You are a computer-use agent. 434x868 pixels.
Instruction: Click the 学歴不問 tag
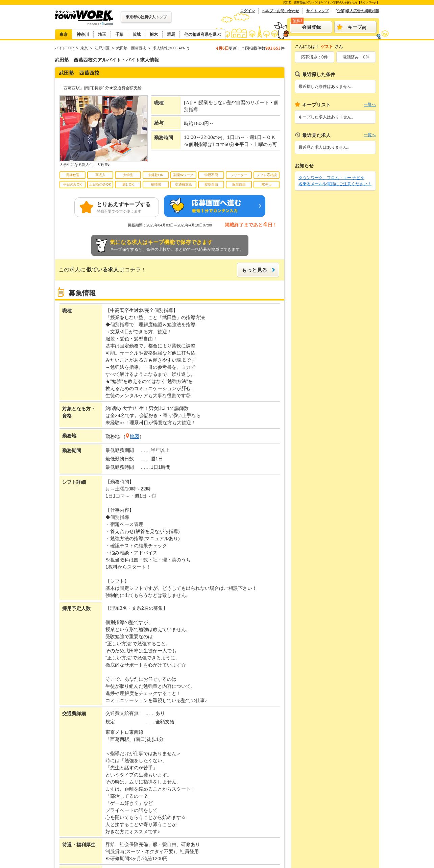tap(211, 175)
